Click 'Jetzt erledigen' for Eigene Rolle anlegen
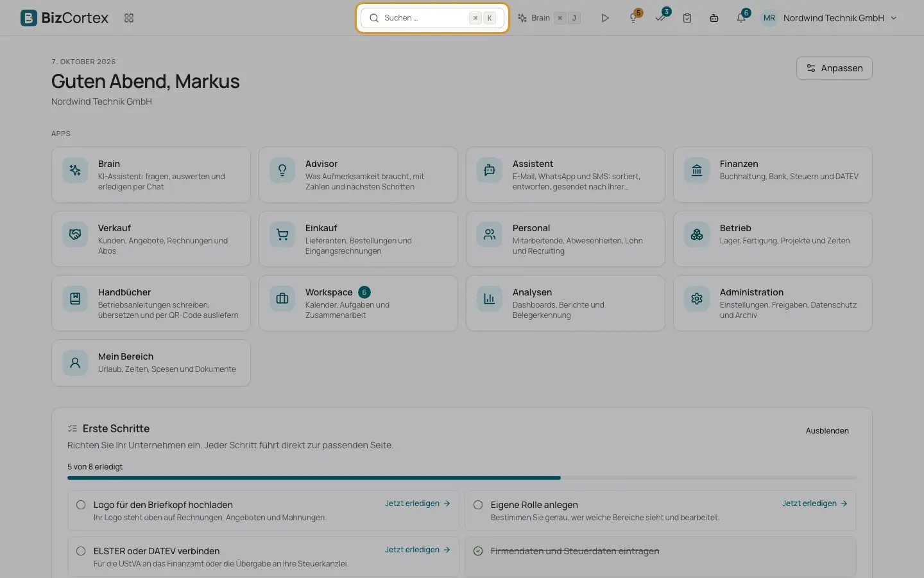Viewport: 924px width, 578px height. click(815, 504)
